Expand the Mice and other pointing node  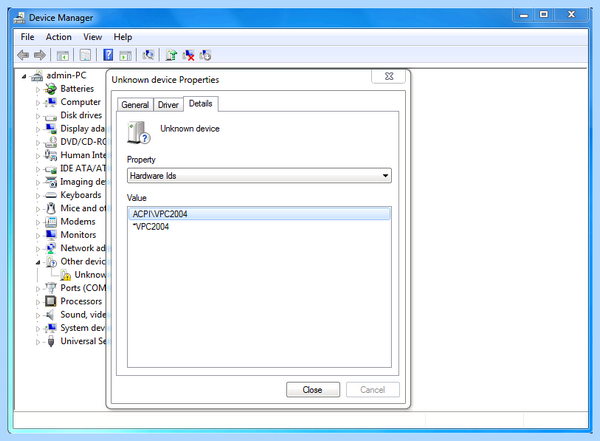pos(38,209)
